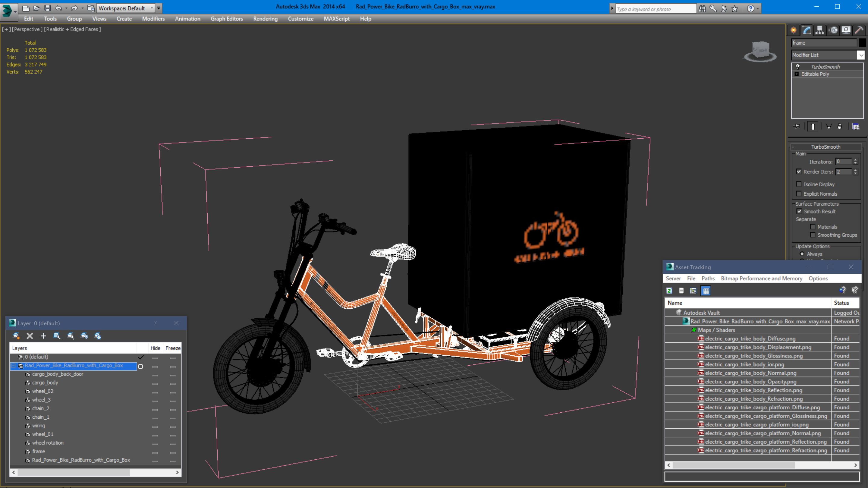Add selected objects to layer plus icon
Image resolution: width=868 pixels, height=488 pixels.
pos(43,336)
